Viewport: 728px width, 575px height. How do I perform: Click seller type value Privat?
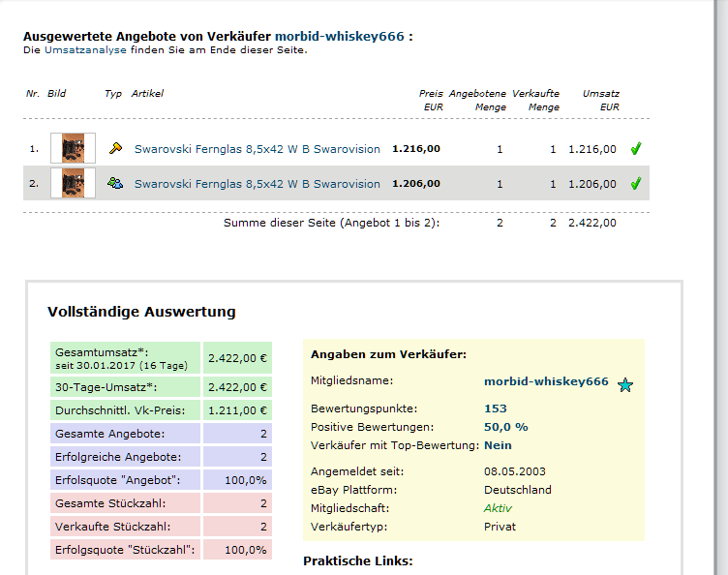coord(500,527)
